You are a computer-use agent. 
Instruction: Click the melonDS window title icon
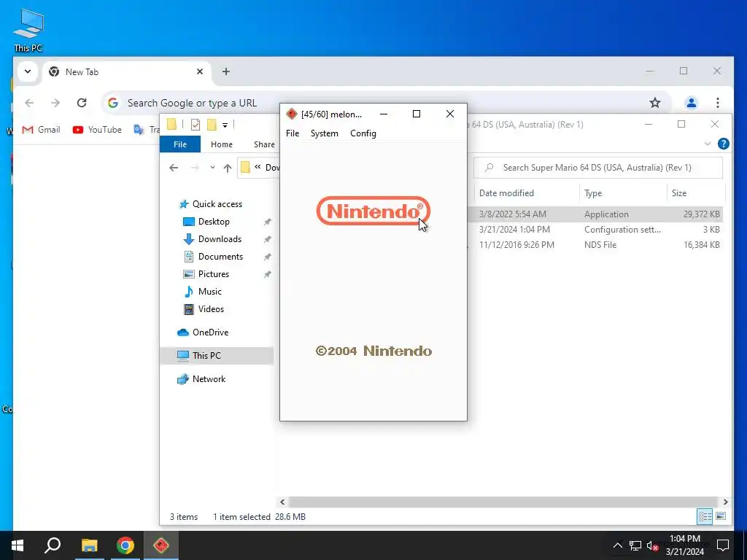292,114
